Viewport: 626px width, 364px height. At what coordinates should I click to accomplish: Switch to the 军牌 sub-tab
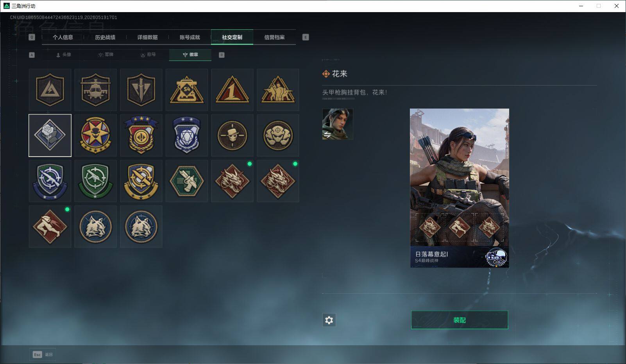coord(106,55)
